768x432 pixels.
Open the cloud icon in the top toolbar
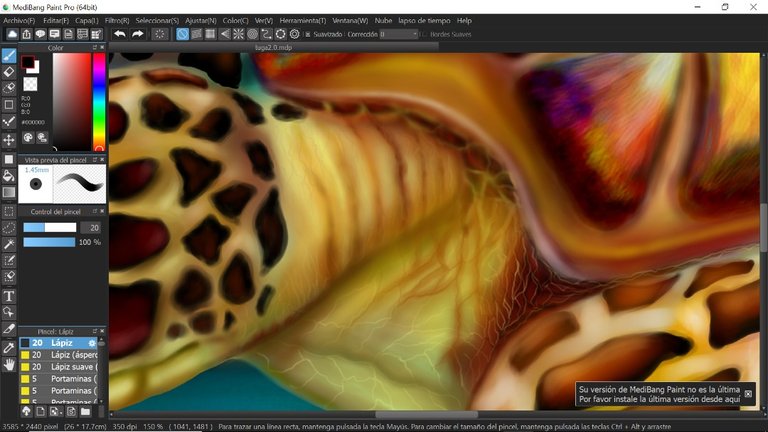(x=12, y=34)
